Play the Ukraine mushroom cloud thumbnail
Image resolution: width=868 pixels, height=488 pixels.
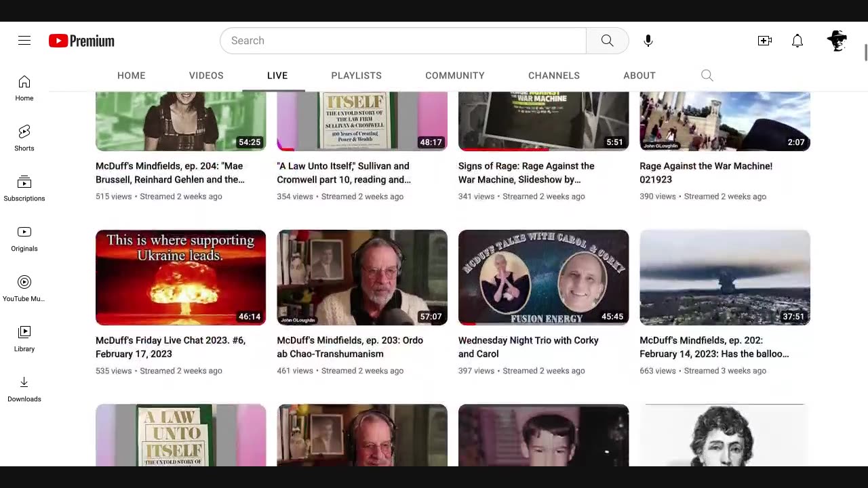tap(180, 277)
